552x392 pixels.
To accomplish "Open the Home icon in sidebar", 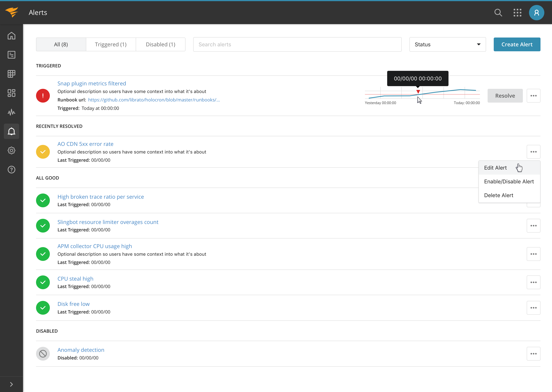I will [11, 36].
